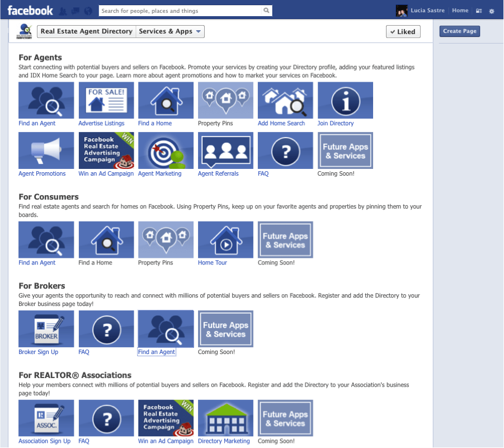Open the Association Sign Up ASSOC. icon
The height and width of the screenshot is (448, 504).
coord(46,418)
